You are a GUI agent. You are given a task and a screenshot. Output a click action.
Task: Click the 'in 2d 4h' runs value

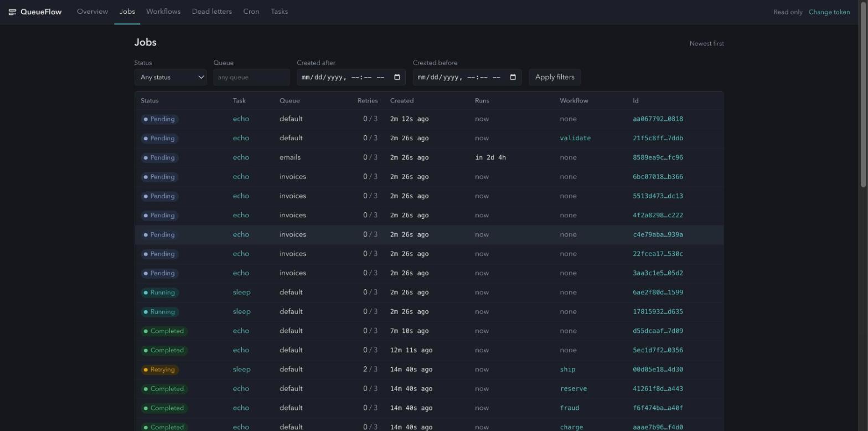click(490, 158)
